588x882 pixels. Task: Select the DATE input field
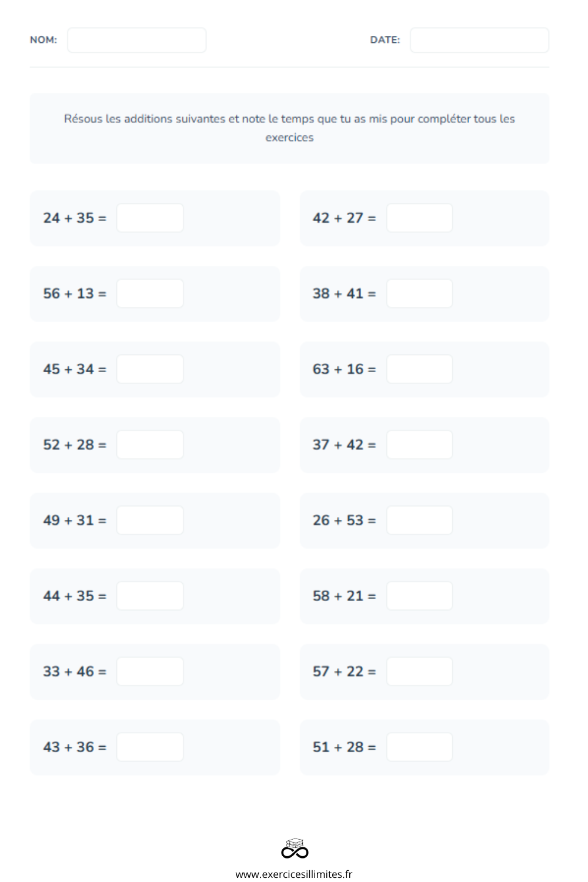[479, 40]
